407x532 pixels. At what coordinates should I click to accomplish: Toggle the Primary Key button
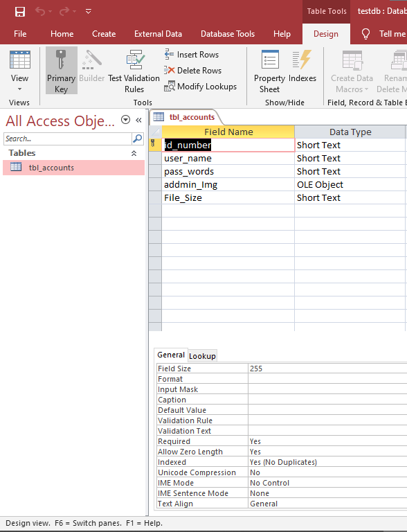62,70
